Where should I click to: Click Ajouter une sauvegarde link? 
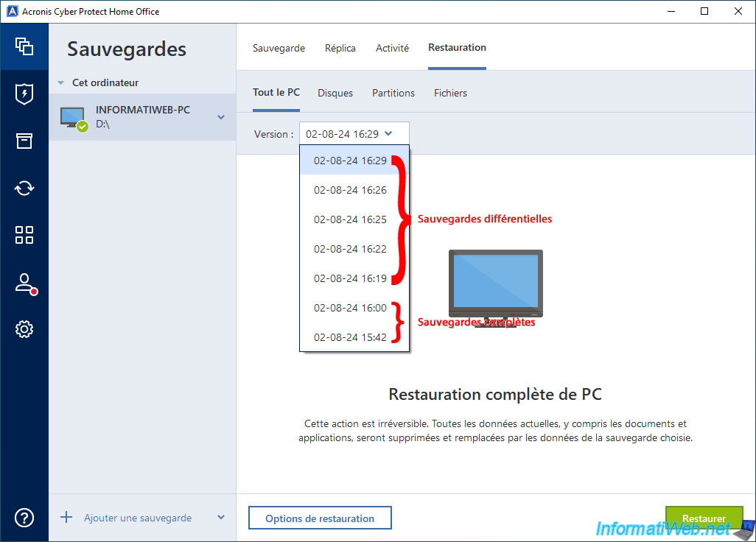tap(138, 518)
